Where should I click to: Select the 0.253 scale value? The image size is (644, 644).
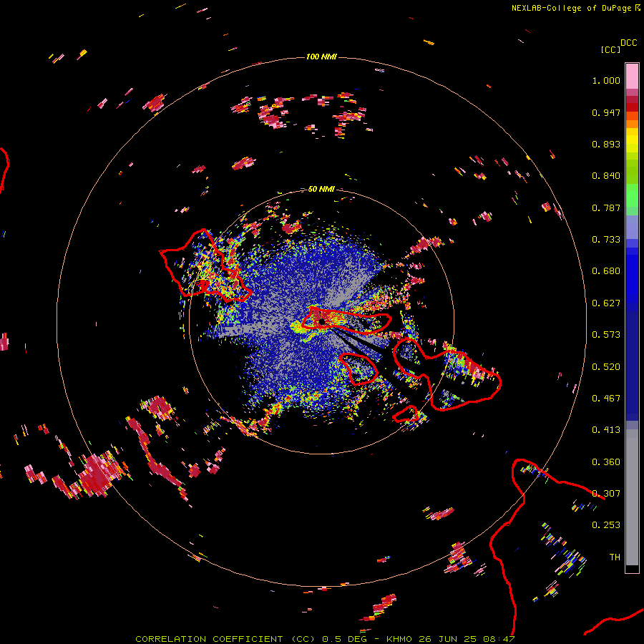[x=606, y=525]
